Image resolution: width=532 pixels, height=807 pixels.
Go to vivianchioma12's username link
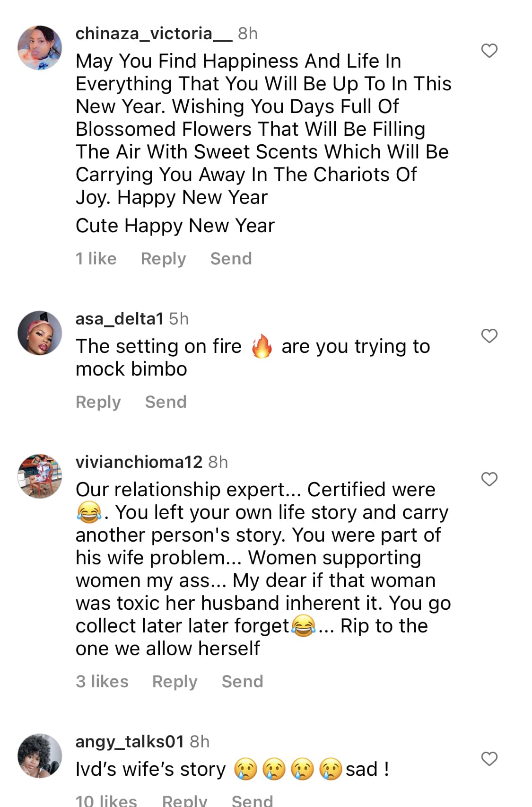139,462
